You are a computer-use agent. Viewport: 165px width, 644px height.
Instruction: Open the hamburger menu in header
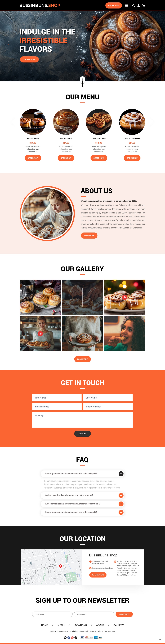click(x=127, y=6)
